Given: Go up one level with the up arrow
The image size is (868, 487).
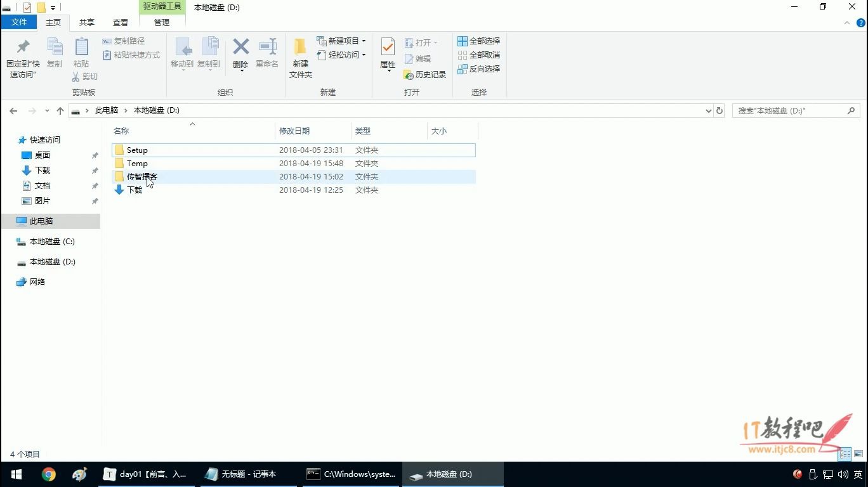Looking at the screenshot, I should click(60, 110).
